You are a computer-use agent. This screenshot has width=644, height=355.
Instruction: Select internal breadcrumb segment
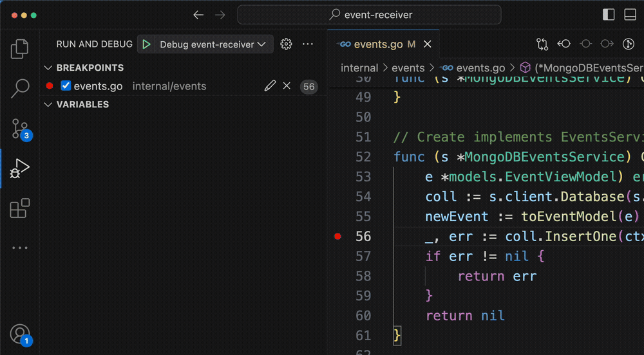pos(359,68)
